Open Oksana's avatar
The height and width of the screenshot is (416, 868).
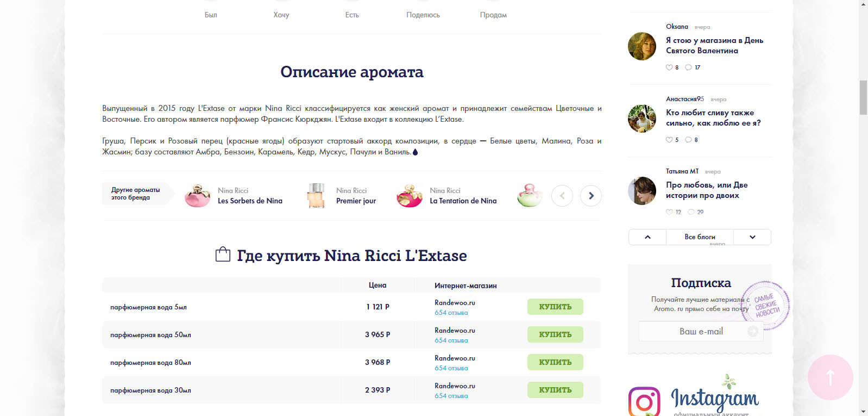[642, 46]
